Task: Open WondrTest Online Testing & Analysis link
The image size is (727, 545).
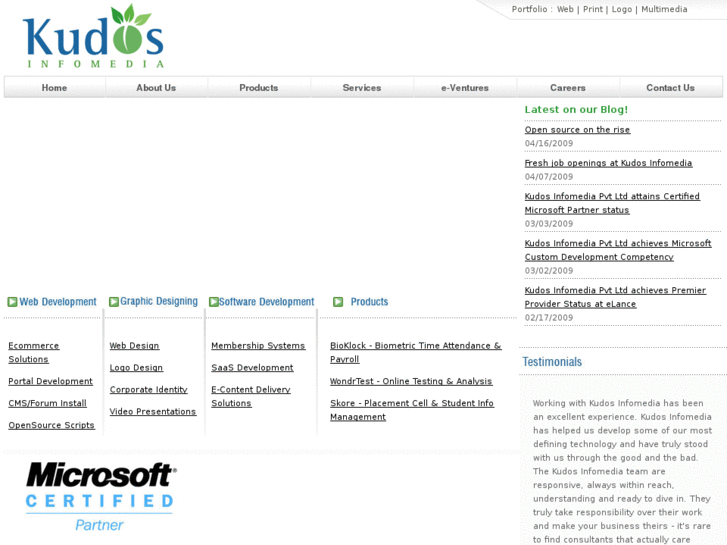Action: coord(411,381)
